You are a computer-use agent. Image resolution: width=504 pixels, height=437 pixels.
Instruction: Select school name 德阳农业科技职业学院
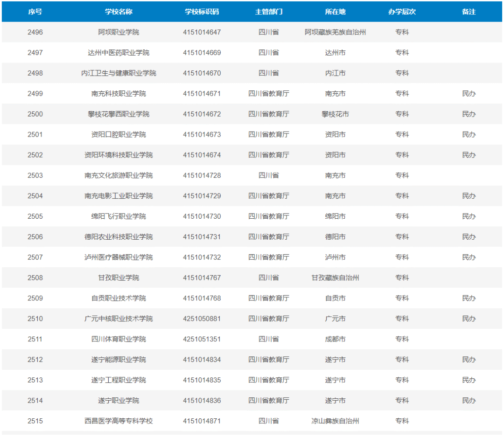(119, 237)
